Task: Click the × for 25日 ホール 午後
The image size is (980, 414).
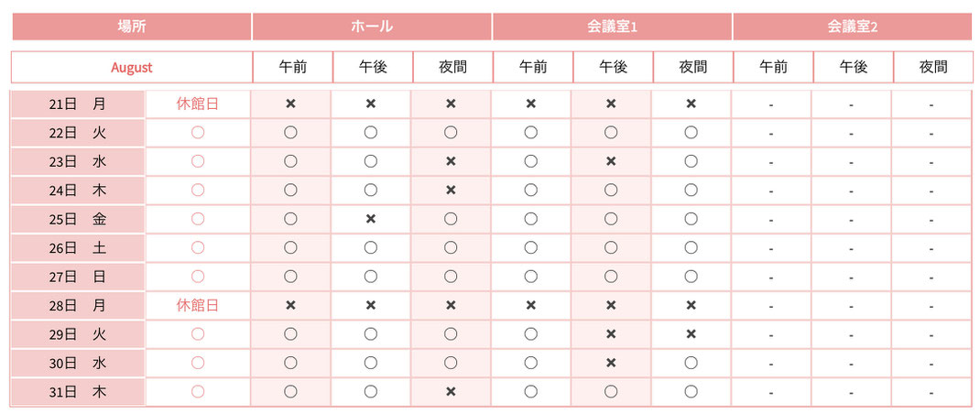Action: click(371, 219)
